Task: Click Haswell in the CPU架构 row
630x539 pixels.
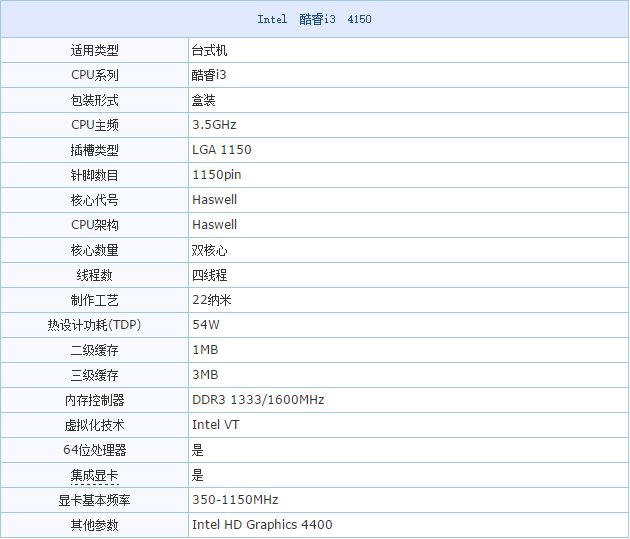Action: (x=215, y=225)
